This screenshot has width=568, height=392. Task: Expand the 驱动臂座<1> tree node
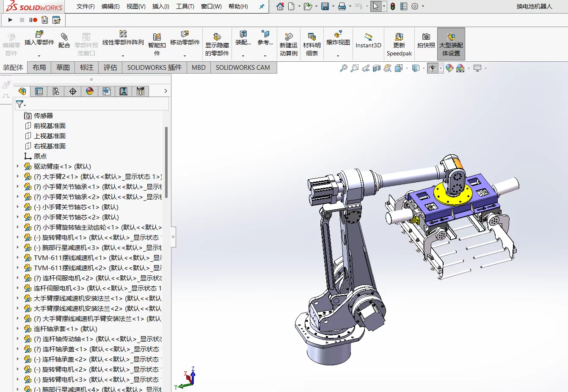coord(17,166)
